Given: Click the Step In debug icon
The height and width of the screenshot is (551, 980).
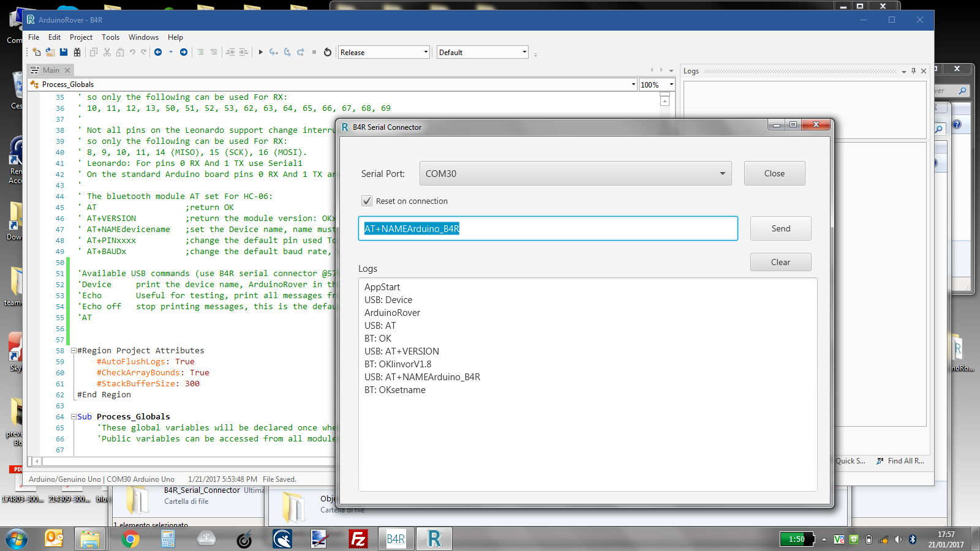Looking at the screenshot, I should click(x=274, y=52).
